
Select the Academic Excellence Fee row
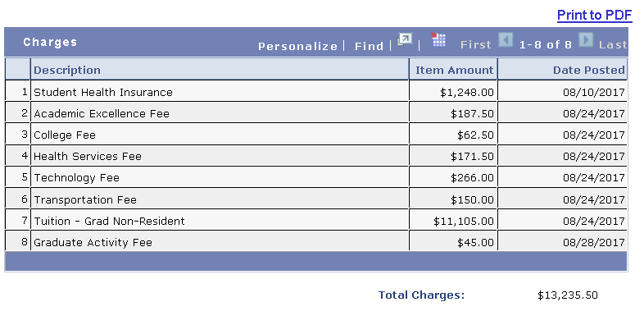(315, 112)
